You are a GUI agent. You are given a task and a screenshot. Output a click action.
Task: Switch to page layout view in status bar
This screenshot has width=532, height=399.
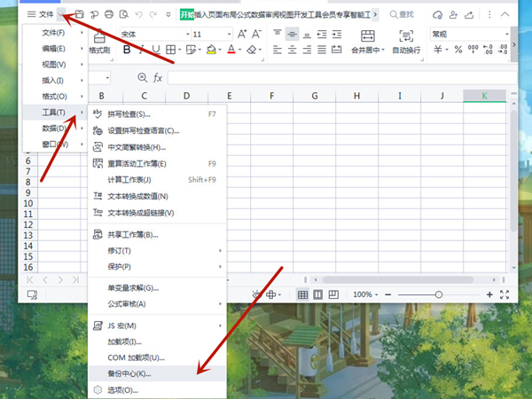click(320, 294)
